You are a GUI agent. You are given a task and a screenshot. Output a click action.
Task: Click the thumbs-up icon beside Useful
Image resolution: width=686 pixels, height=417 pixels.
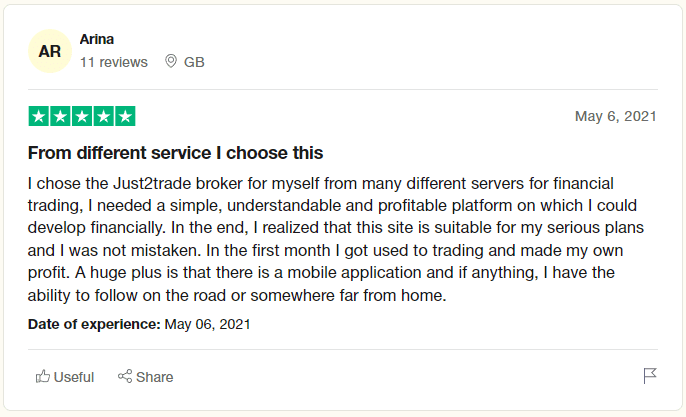point(42,376)
